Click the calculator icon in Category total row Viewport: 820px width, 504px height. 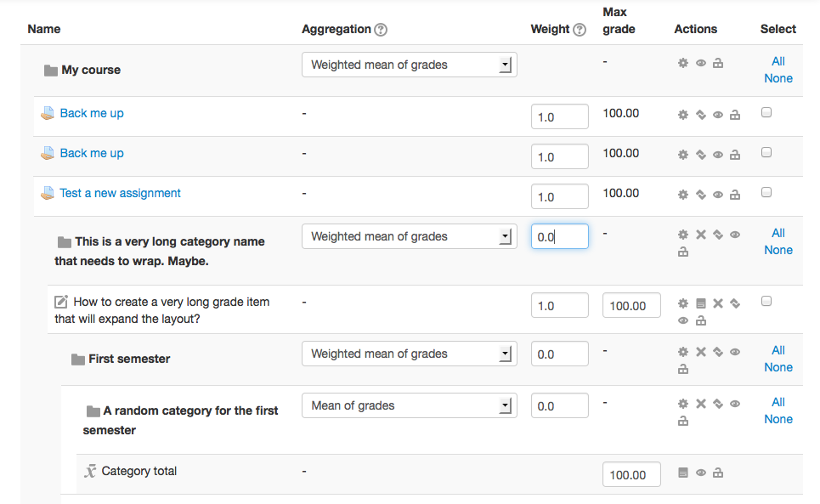(683, 473)
